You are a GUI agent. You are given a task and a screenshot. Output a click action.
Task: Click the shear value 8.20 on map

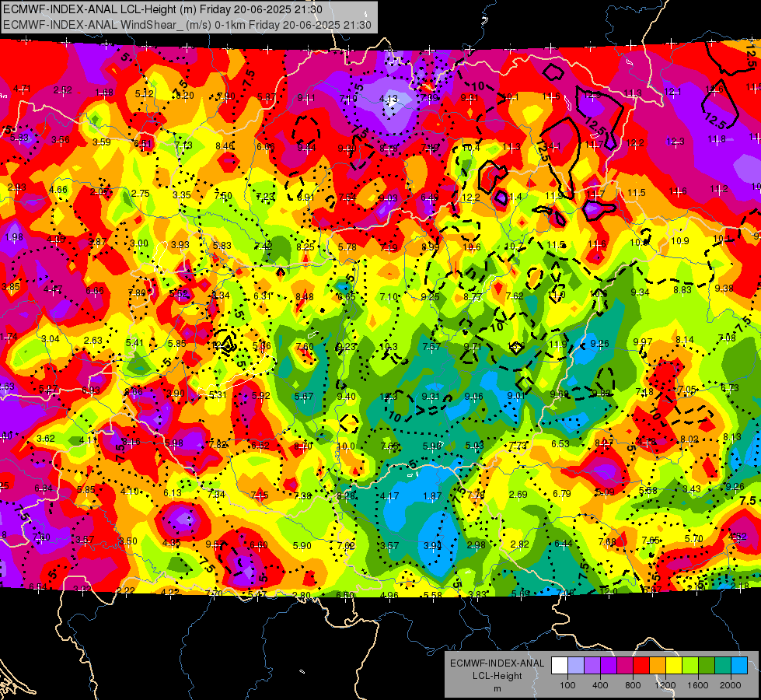click(184, 95)
